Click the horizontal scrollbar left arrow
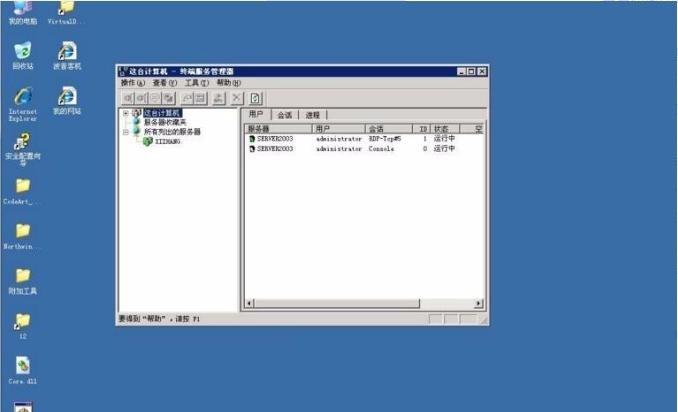 coord(249,303)
